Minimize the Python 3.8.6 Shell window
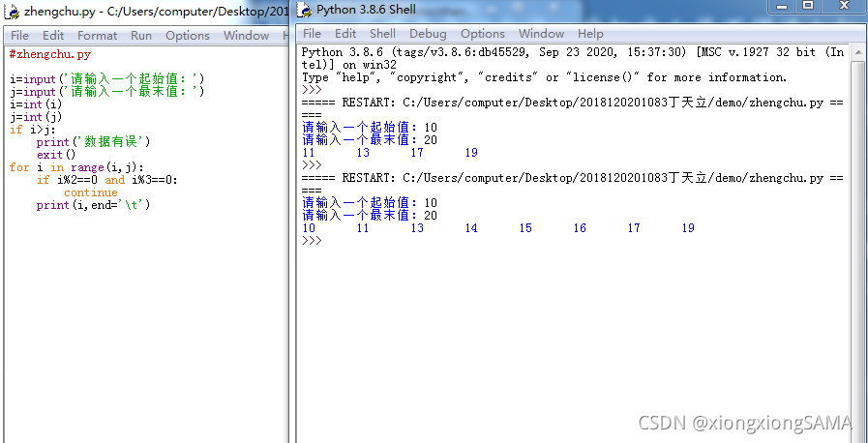Screen dimensions: 868x443 [x=782, y=6]
